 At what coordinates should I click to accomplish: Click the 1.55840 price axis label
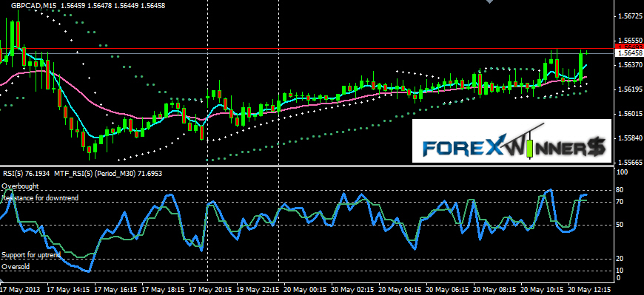click(630, 138)
